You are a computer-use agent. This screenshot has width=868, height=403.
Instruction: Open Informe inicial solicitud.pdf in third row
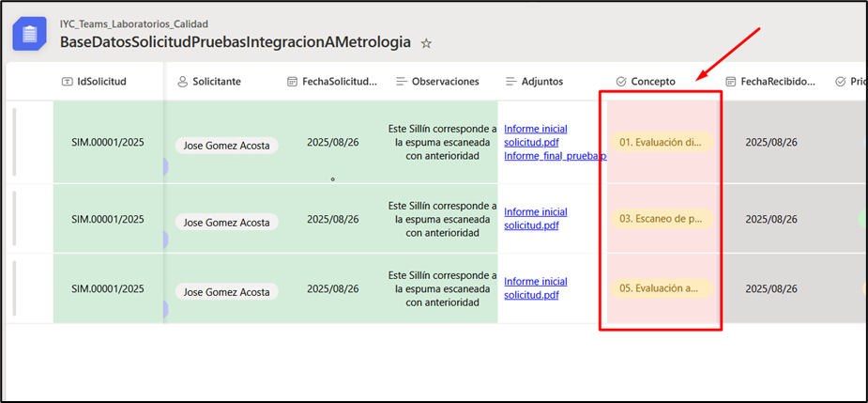point(535,288)
